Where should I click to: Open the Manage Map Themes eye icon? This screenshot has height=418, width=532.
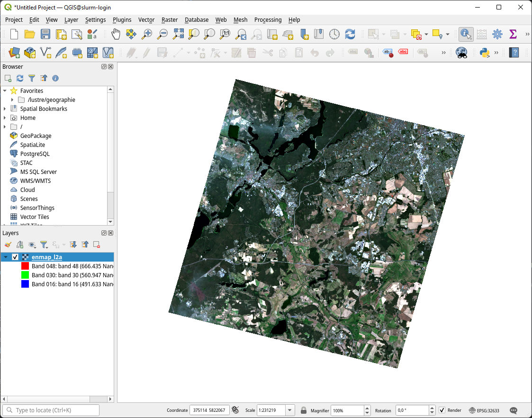pos(32,245)
